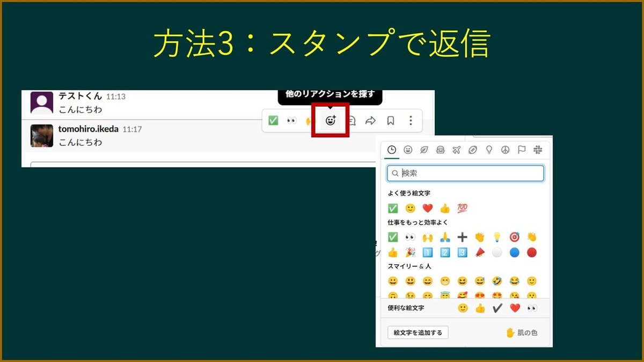Pick the praying hands emoji in the work section

tap(444, 237)
